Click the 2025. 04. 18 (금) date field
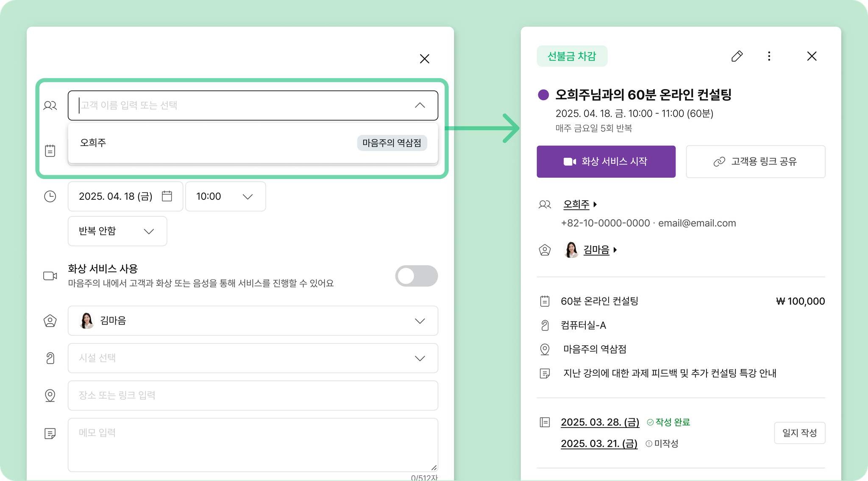This screenshot has height=481, width=868. coord(125,196)
